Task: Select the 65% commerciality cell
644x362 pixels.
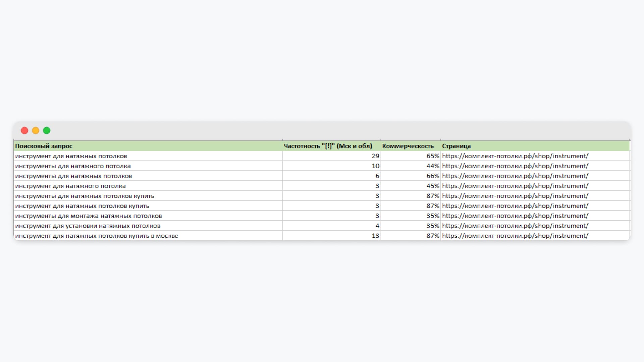Action: coord(411,156)
